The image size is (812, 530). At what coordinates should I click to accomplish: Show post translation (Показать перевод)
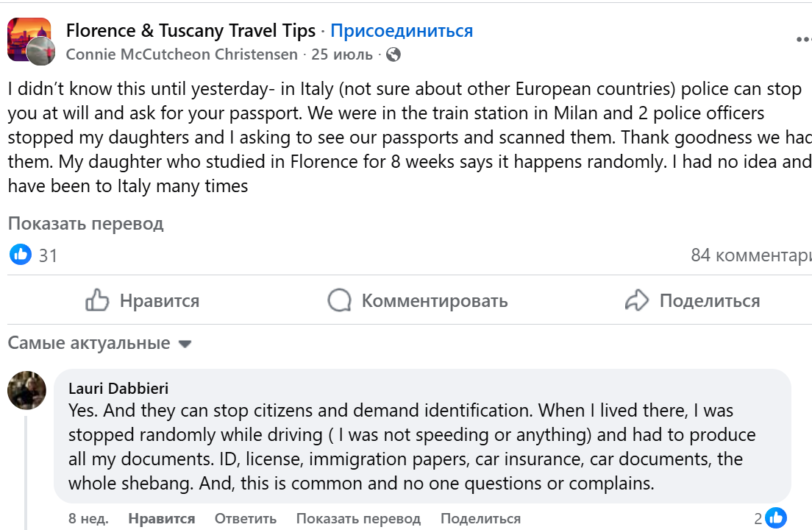click(x=86, y=223)
